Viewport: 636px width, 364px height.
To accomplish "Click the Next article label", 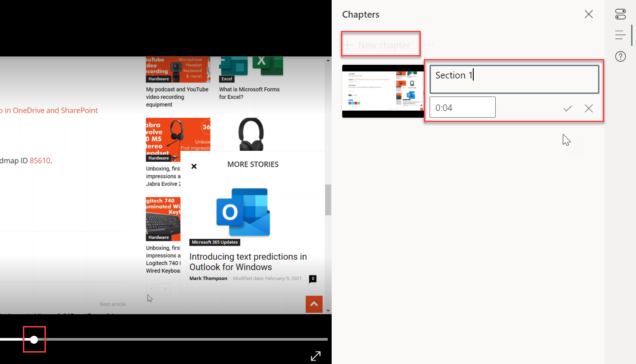I will point(112,304).
